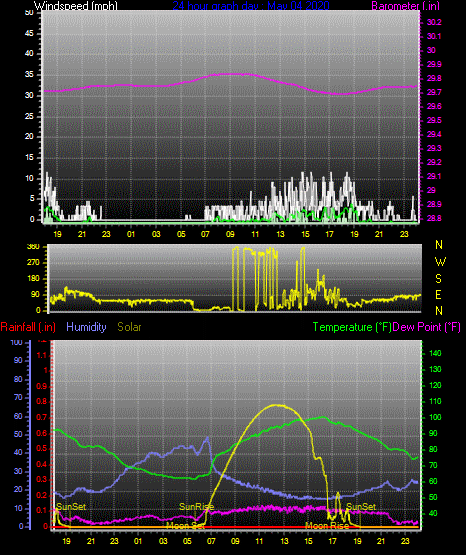
Task: Click the 35 windspeed axis value
Action: [x=29, y=75]
